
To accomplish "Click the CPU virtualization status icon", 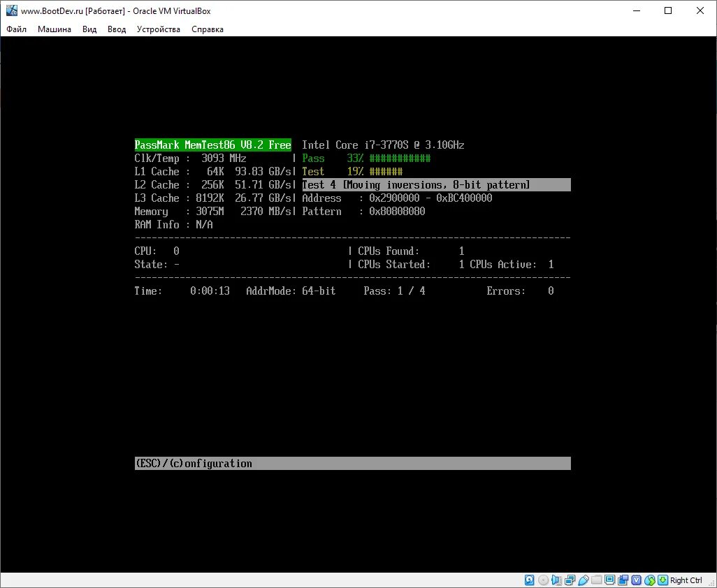I will 636,580.
